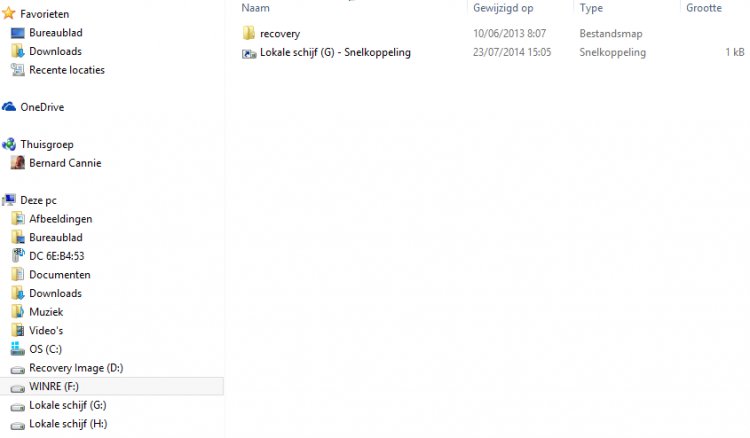Select Deze pc in the navigation pane
The width and height of the screenshot is (750, 438).
38,200
